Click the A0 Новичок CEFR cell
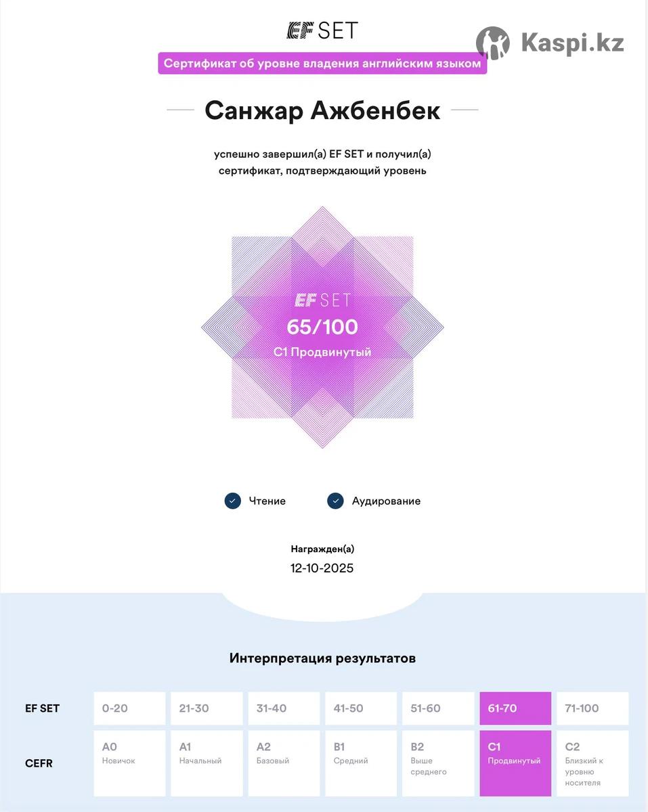This screenshot has height=812, width=648. coord(129,763)
